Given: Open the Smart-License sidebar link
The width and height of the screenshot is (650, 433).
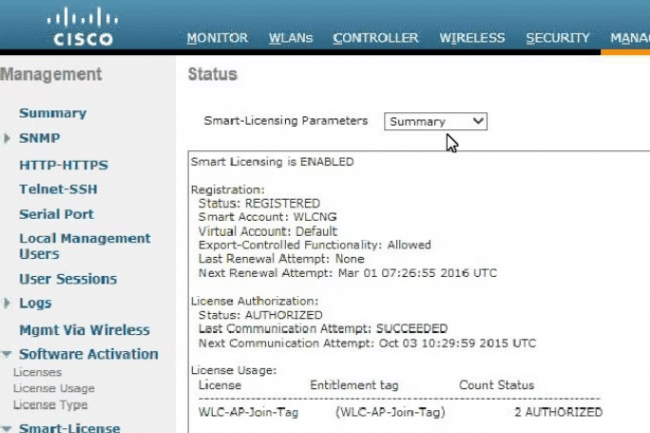Looking at the screenshot, I should tap(70, 428).
